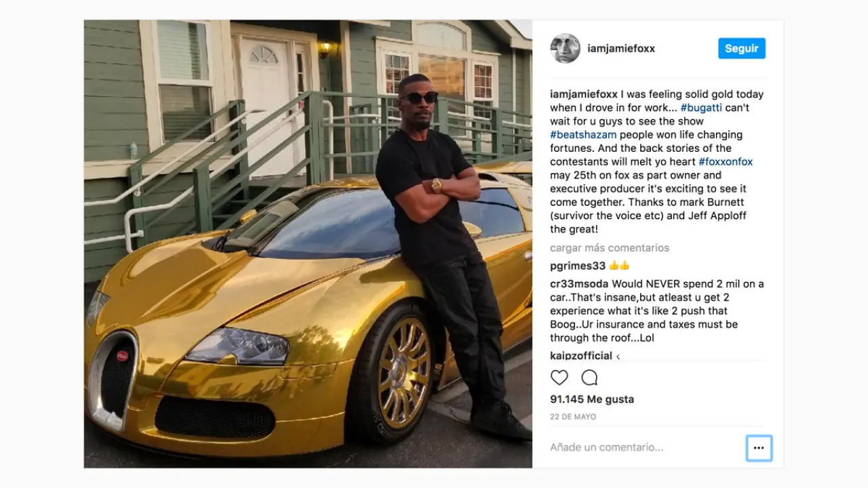Visit commenter kaipzofficial's profile
This screenshot has width=868, height=488.
click(581, 356)
